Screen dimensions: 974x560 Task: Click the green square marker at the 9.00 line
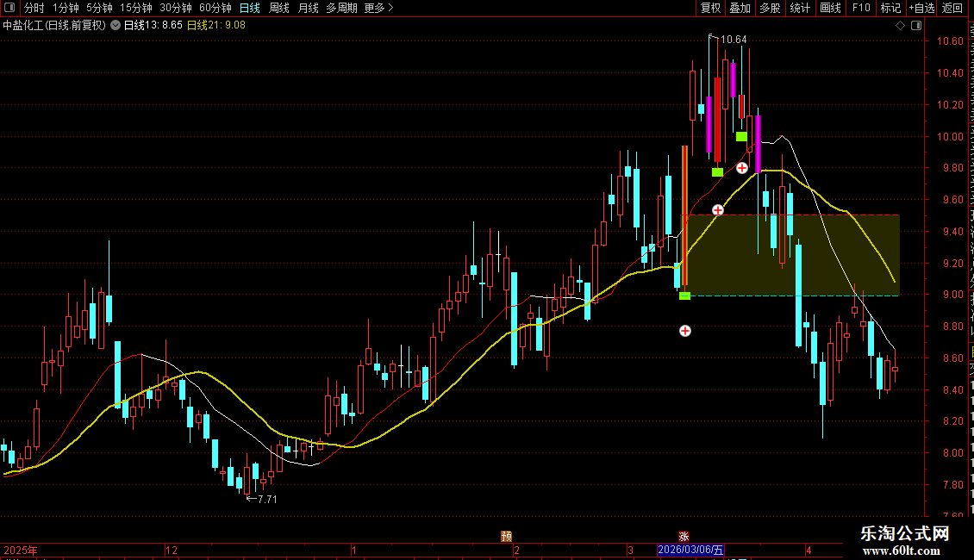684,296
